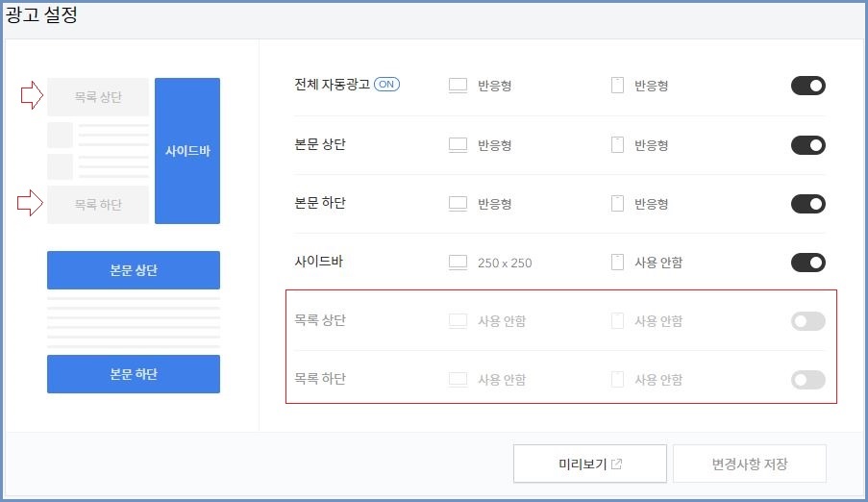
Task: Click external link icon on 미리보기 button
Action: click(616, 464)
